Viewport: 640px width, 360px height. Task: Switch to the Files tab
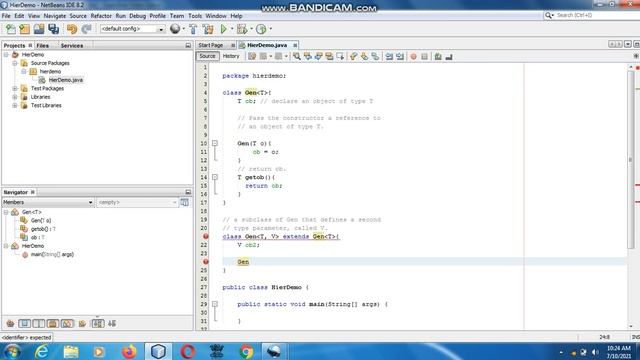[42, 46]
